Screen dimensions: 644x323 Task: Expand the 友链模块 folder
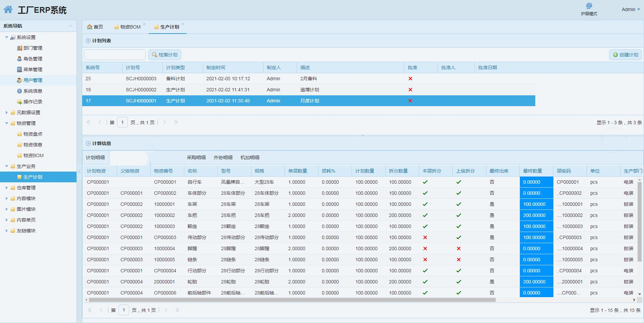7,231
